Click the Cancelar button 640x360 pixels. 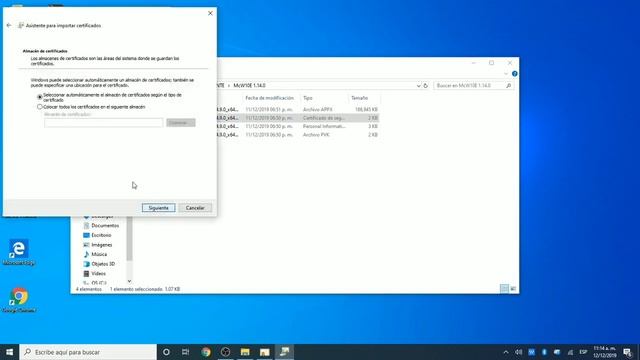(195, 208)
